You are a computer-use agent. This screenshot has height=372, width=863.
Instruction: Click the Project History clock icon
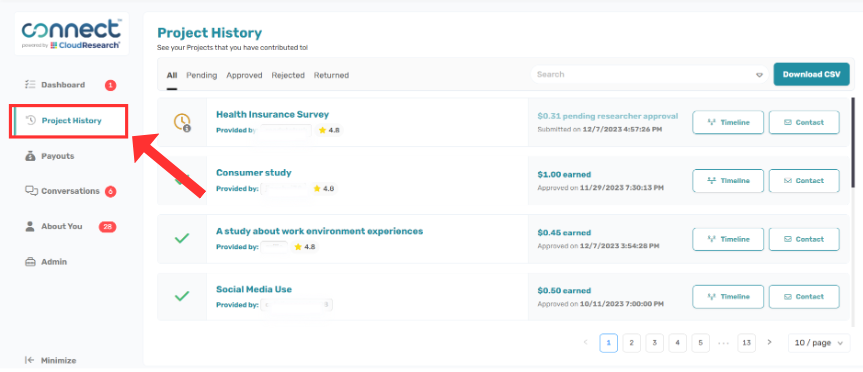31,121
